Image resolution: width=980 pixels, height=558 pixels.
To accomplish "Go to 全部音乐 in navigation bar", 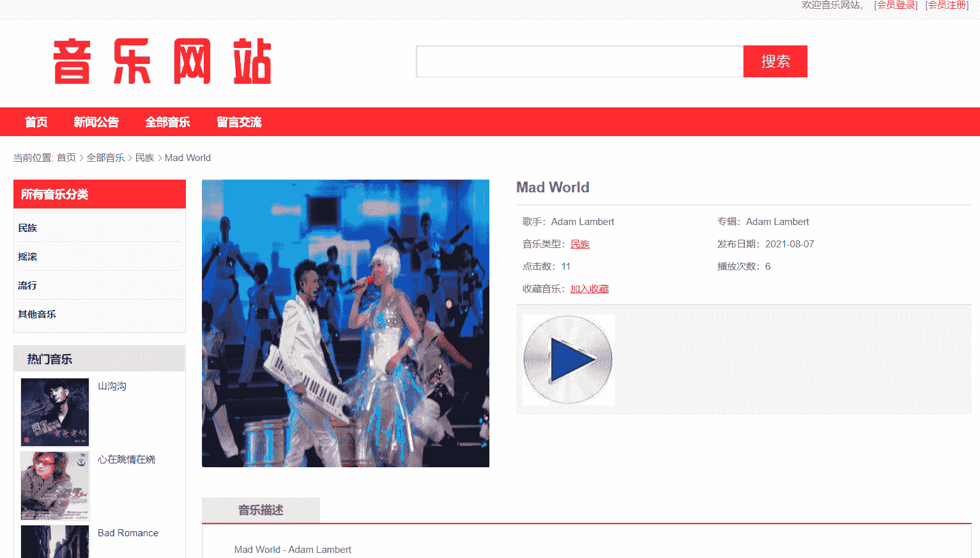I will click(167, 122).
